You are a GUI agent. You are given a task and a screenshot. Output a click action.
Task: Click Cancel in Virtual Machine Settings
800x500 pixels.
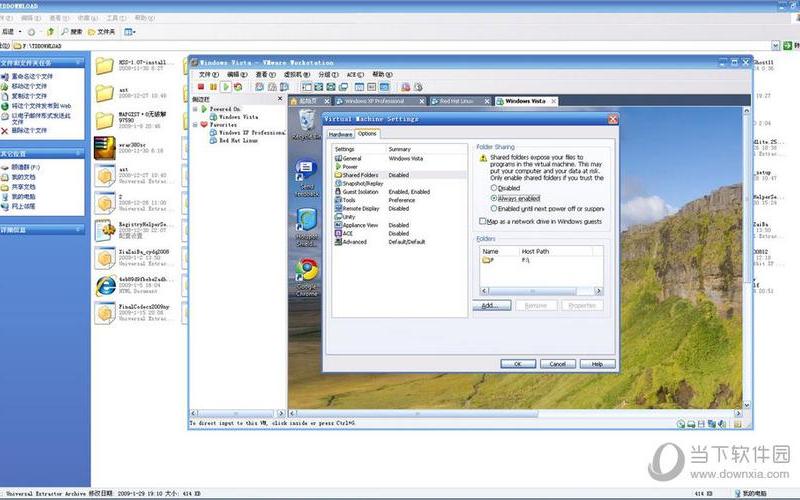(x=558, y=364)
